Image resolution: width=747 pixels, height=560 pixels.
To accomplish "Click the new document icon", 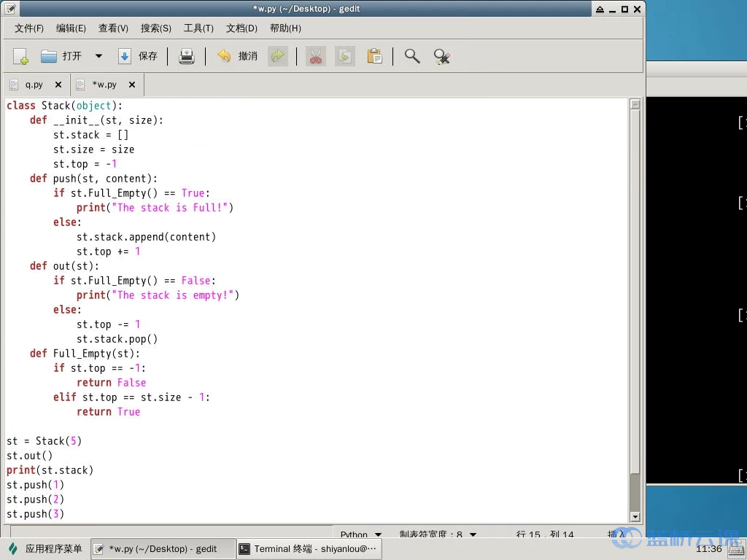I will pos(20,56).
